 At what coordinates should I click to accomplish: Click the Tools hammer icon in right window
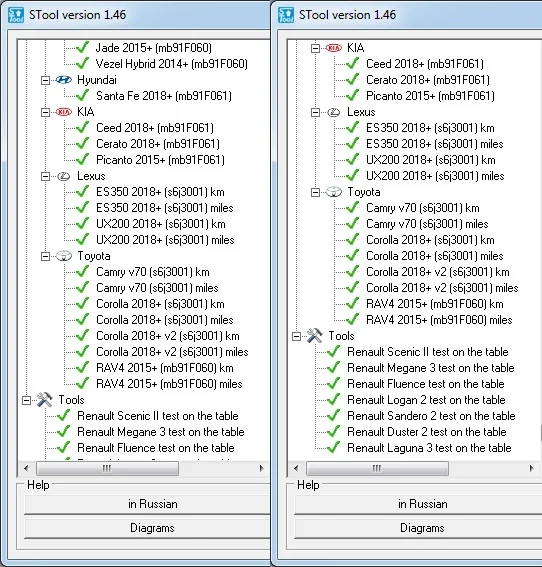point(315,336)
